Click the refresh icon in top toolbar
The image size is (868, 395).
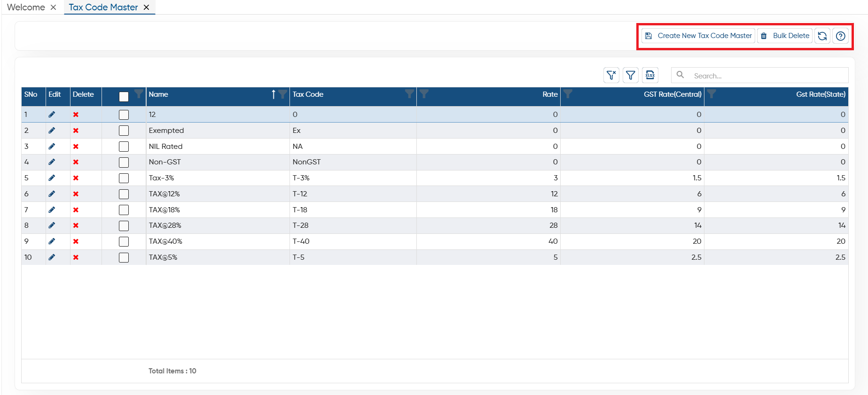coord(822,36)
